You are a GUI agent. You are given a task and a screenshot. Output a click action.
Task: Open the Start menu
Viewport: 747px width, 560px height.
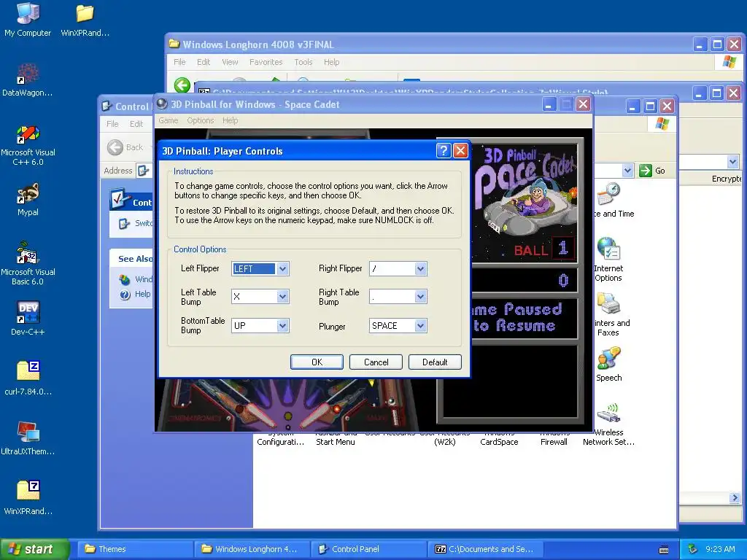click(34, 549)
